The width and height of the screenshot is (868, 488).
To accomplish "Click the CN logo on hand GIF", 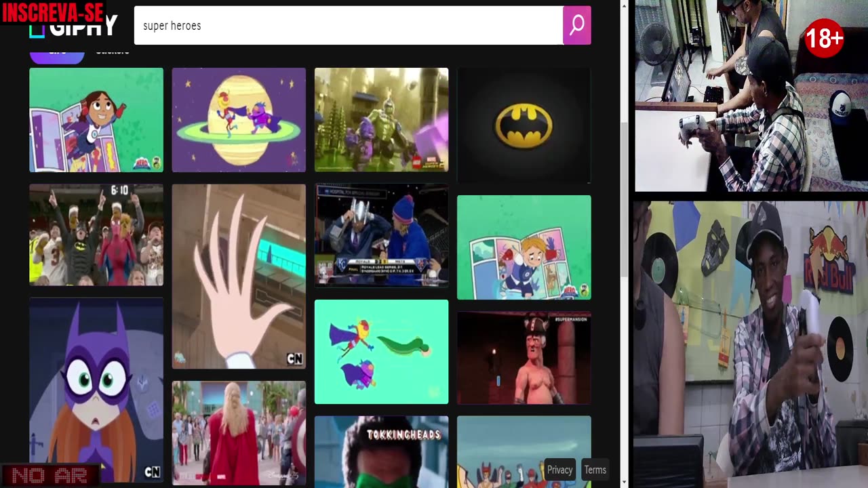I will [294, 359].
